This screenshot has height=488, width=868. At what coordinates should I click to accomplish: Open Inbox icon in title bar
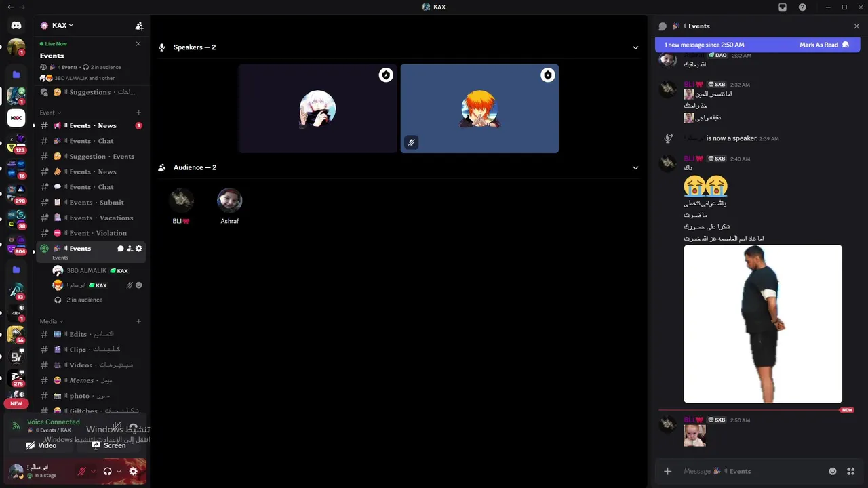click(x=783, y=7)
